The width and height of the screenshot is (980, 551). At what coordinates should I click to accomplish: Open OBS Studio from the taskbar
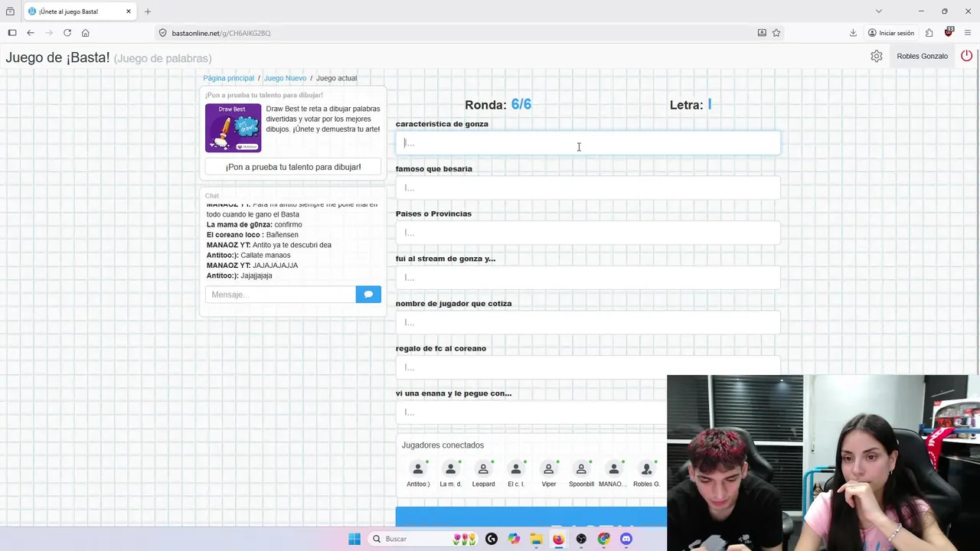click(x=581, y=539)
